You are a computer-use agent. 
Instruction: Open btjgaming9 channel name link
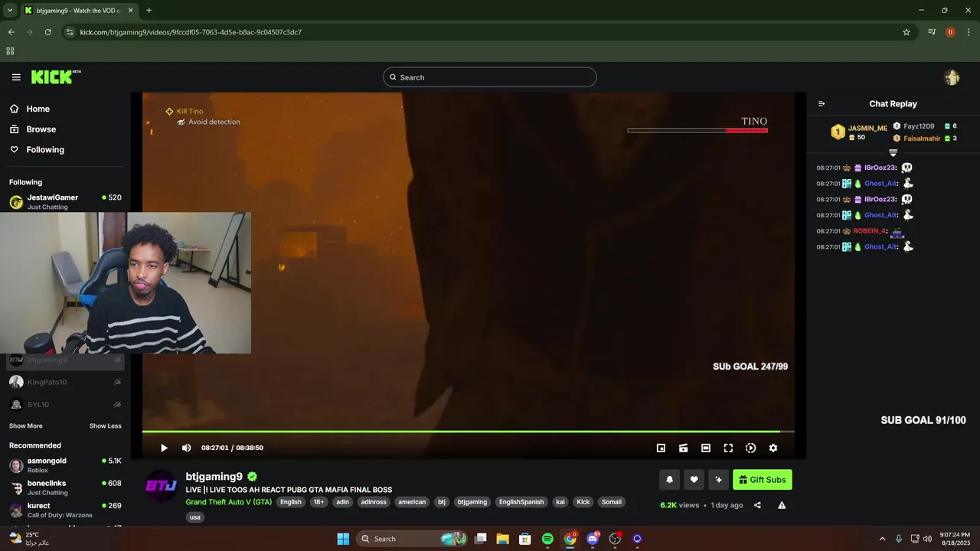(x=214, y=477)
